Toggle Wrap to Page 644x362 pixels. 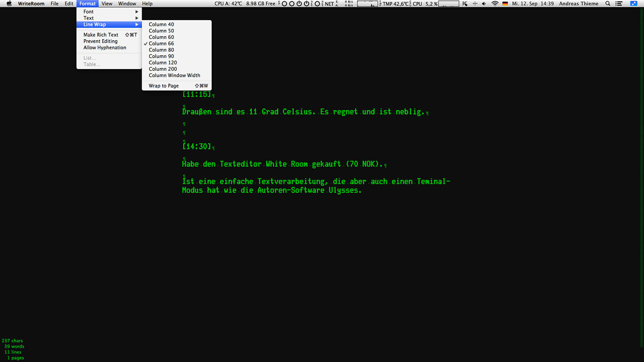[176, 86]
